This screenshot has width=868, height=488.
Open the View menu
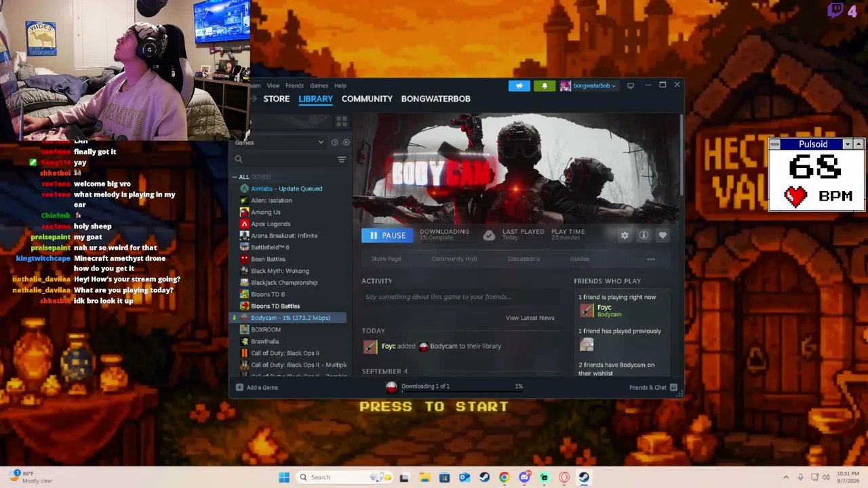[273, 85]
